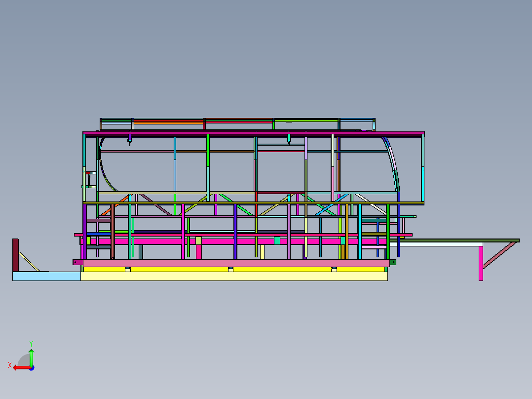The image size is (532, 399).
Task: Select the purple hanging nozzle under the roof
Action: (x=129, y=139)
